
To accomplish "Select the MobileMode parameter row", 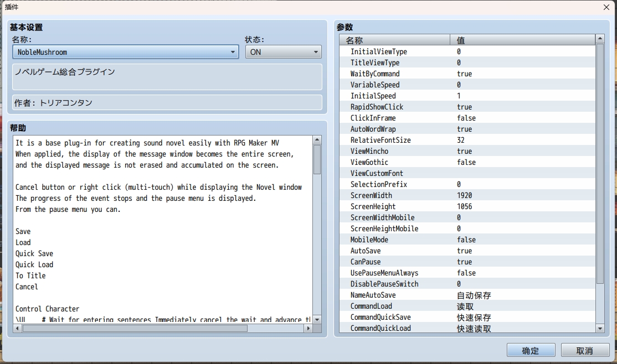I will coord(467,240).
